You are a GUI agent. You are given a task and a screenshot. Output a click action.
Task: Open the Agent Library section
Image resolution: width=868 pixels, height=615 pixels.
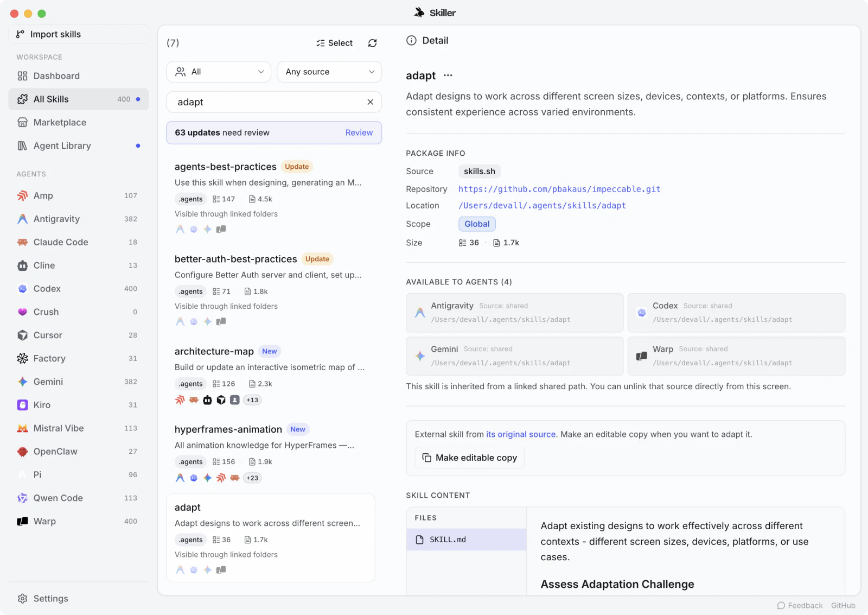79,145
